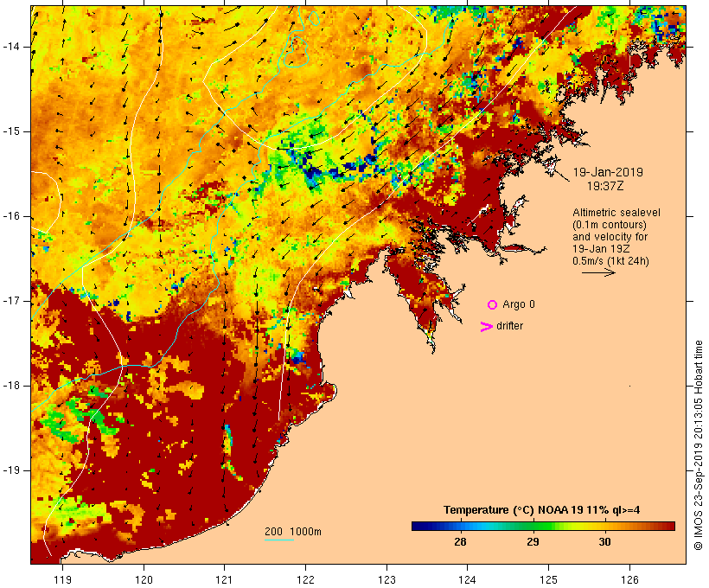Click the '-14' latitude axis label
This screenshot has height=588, width=709.
point(10,47)
